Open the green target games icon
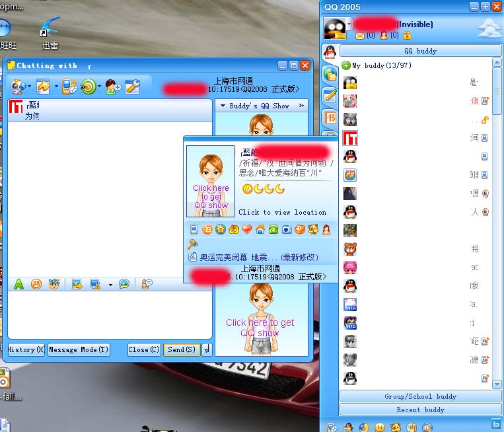 (x=89, y=87)
